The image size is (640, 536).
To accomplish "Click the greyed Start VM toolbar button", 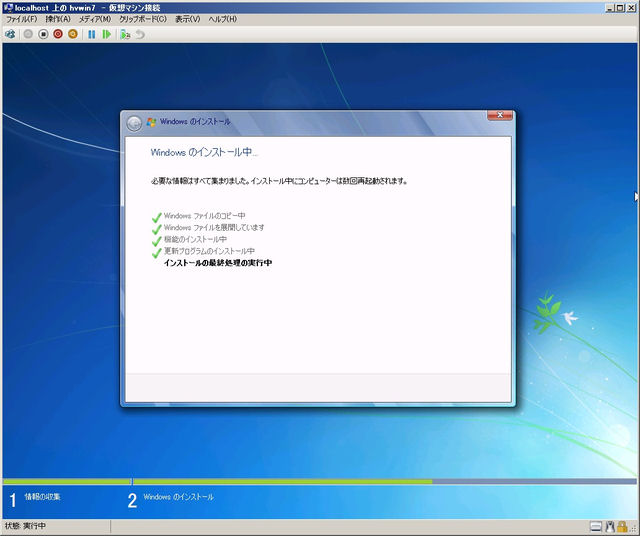I will (x=28, y=34).
